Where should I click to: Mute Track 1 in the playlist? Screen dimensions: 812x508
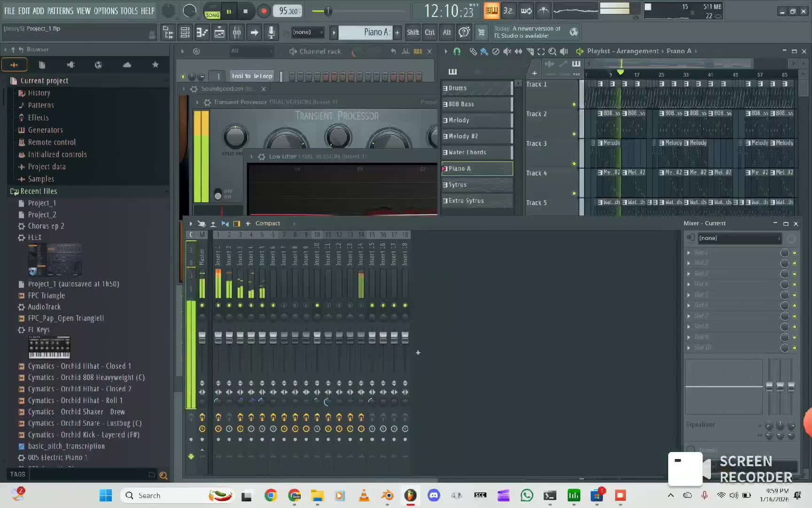click(574, 104)
